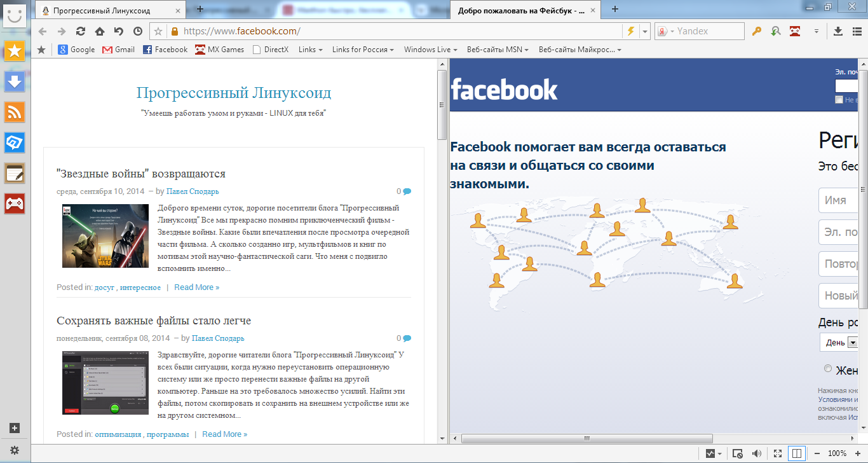Open the Веб-сайты MSN folder
Image resolution: width=868 pixels, height=463 pixels.
pyautogui.click(x=498, y=50)
